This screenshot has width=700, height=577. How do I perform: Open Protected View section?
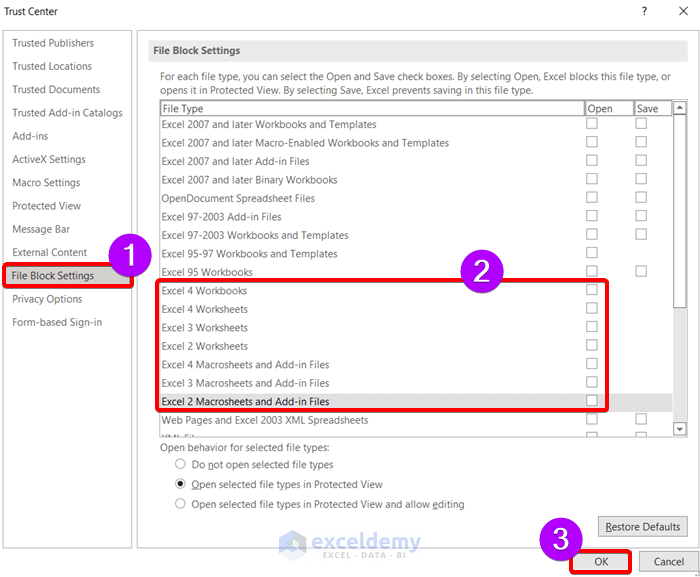[x=46, y=205]
